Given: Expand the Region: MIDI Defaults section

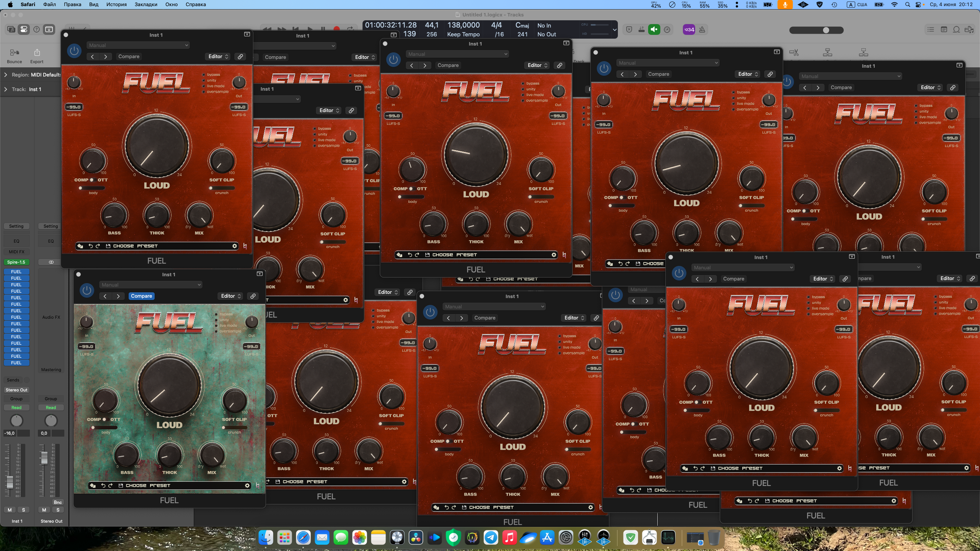Looking at the screenshot, I should 6,75.
